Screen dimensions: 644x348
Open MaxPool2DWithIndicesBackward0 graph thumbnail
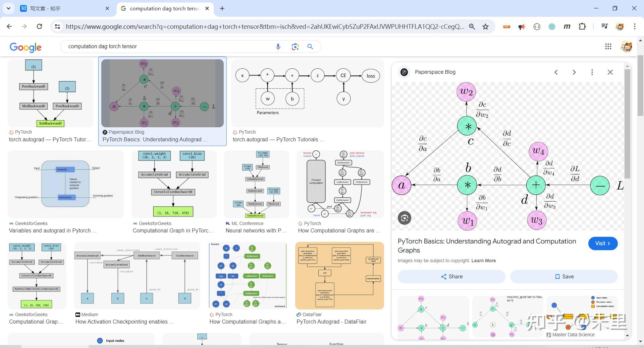coord(37,276)
